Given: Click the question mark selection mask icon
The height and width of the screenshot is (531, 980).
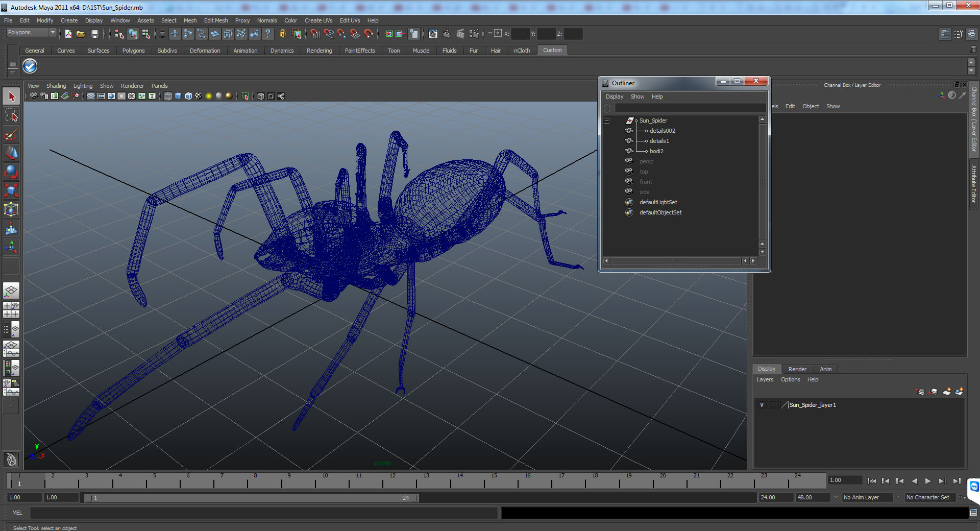Looking at the screenshot, I should click(x=267, y=34).
